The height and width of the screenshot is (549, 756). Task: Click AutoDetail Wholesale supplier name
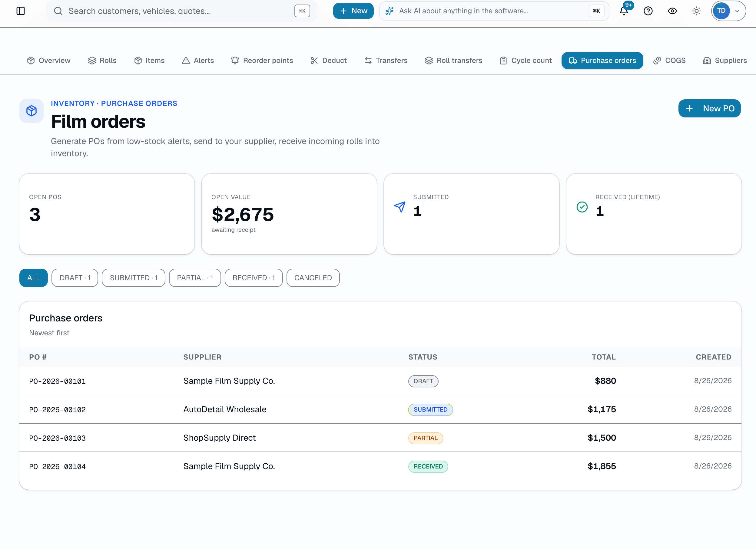[x=225, y=409]
